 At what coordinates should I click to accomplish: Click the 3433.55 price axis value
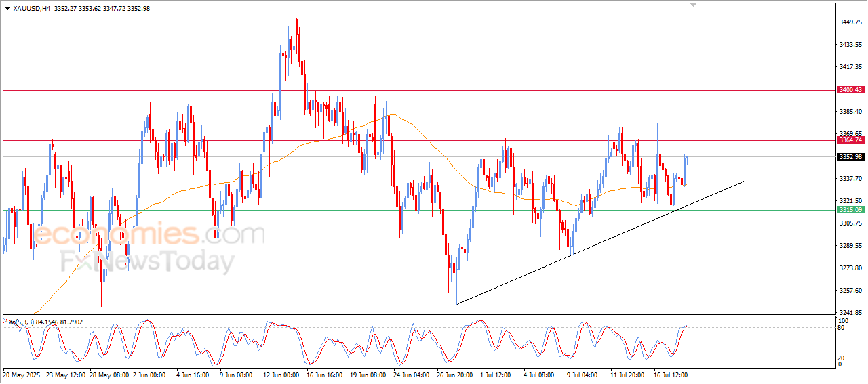tap(852, 45)
